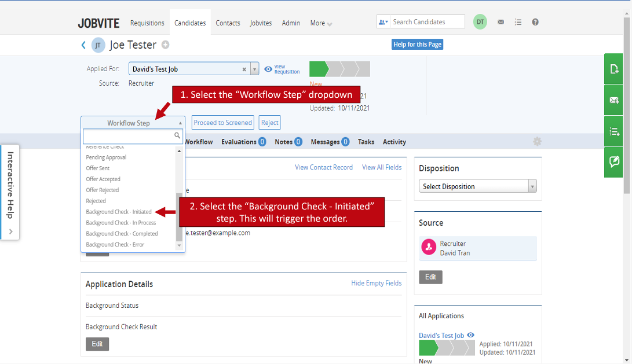The image size is (632, 364).
Task: Click the green add note sidebar icon
Action: [614, 162]
